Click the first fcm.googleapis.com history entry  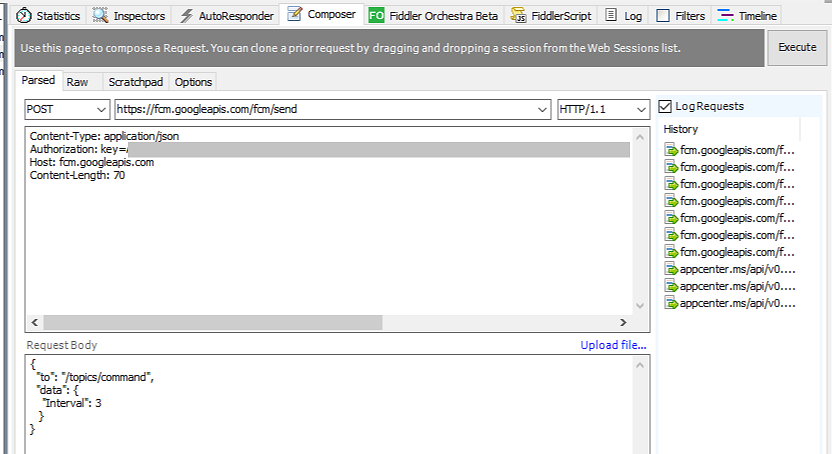[x=730, y=150]
